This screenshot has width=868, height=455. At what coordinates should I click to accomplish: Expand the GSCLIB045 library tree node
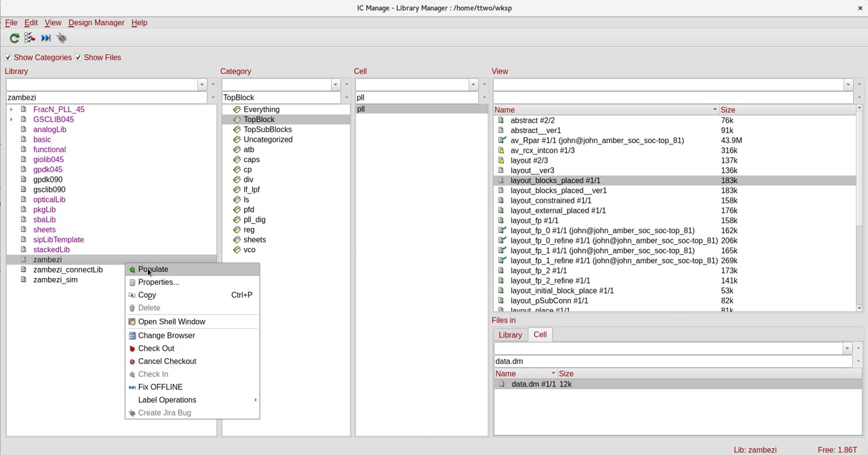point(11,119)
